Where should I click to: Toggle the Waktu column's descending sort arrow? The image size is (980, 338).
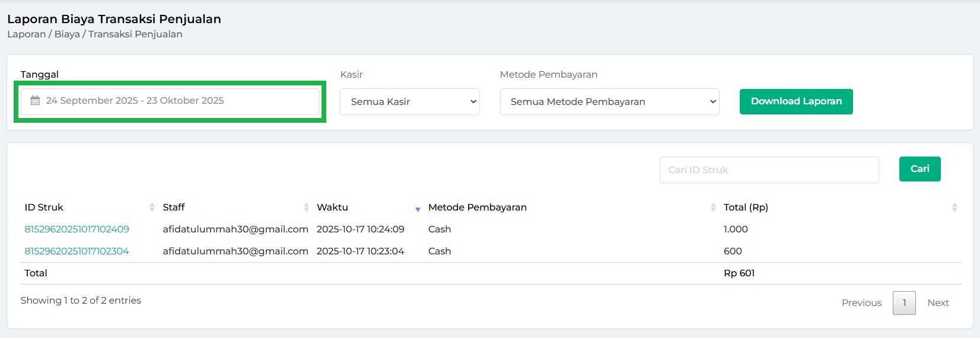[x=418, y=209]
